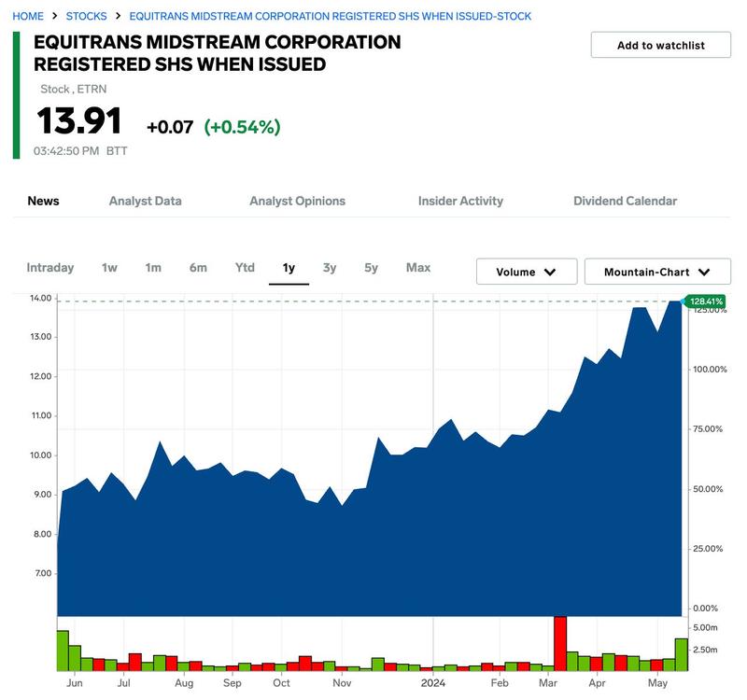Select the Max chart range
747x700 pixels.
pyautogui.click(x=418, y=268)
